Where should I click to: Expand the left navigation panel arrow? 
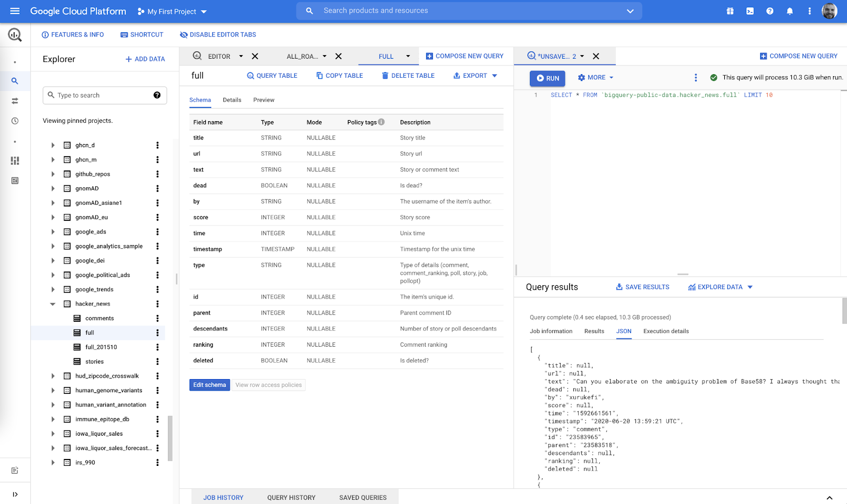click(15, 494)
